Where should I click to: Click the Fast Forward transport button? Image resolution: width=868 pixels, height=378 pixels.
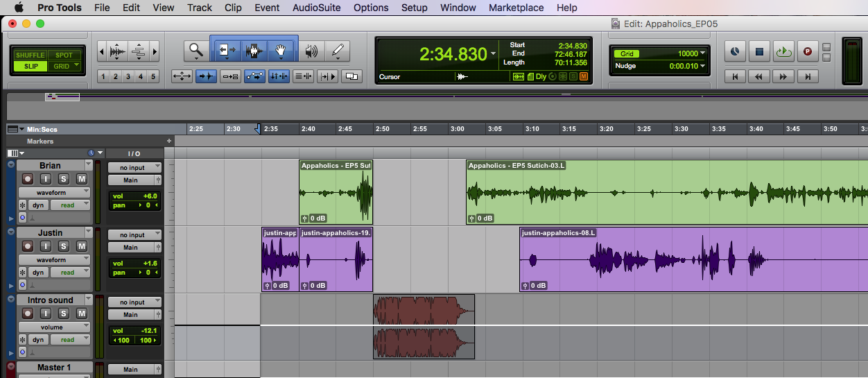pyautogui.click(x=783, y=76)
